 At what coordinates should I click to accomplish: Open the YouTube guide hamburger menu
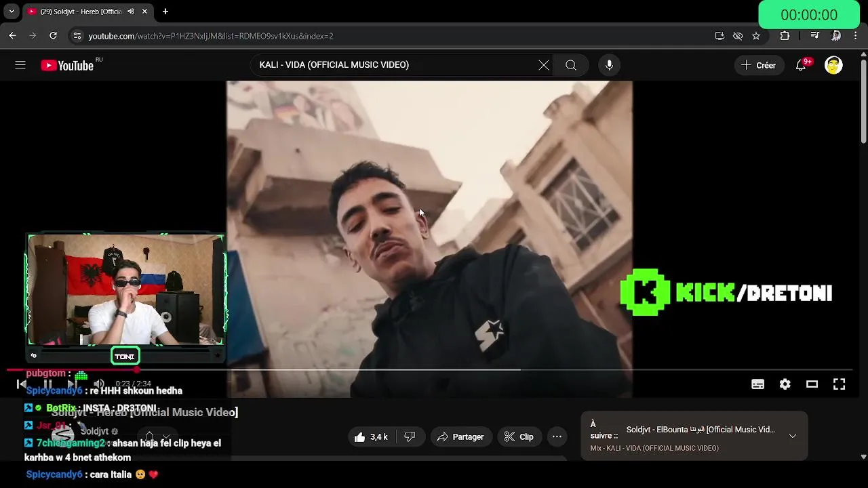pyautogui.click(x=20, y=65)
